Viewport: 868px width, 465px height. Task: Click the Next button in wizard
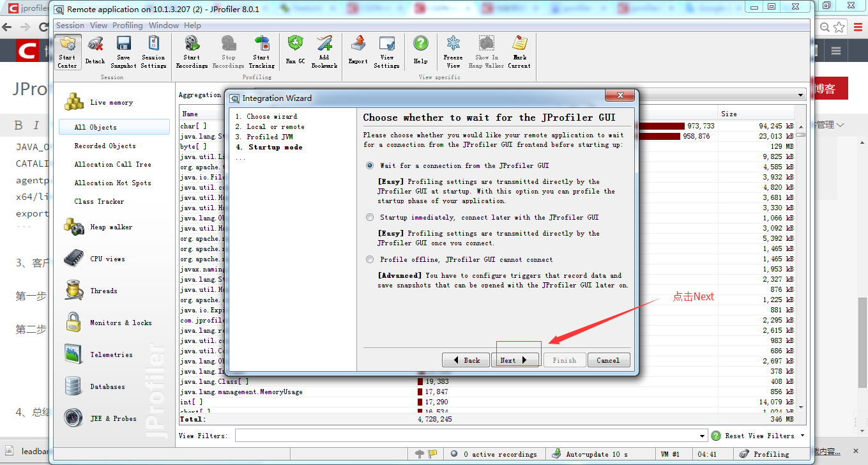[x=515, y=360]
